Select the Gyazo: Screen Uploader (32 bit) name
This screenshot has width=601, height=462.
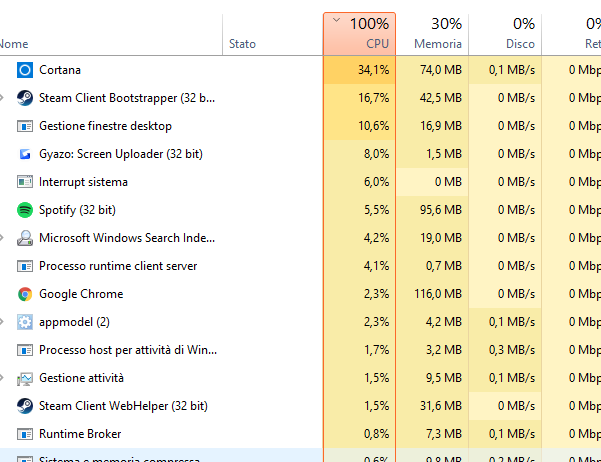[x=121, y=154]
